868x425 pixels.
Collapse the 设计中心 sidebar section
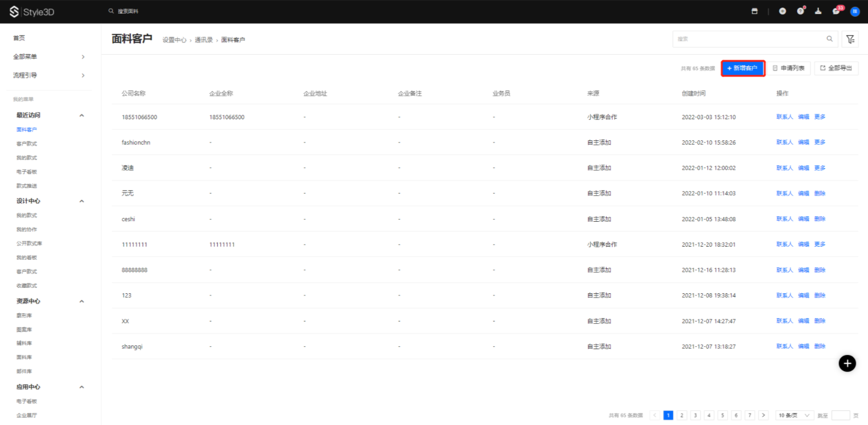click(82, 201)
